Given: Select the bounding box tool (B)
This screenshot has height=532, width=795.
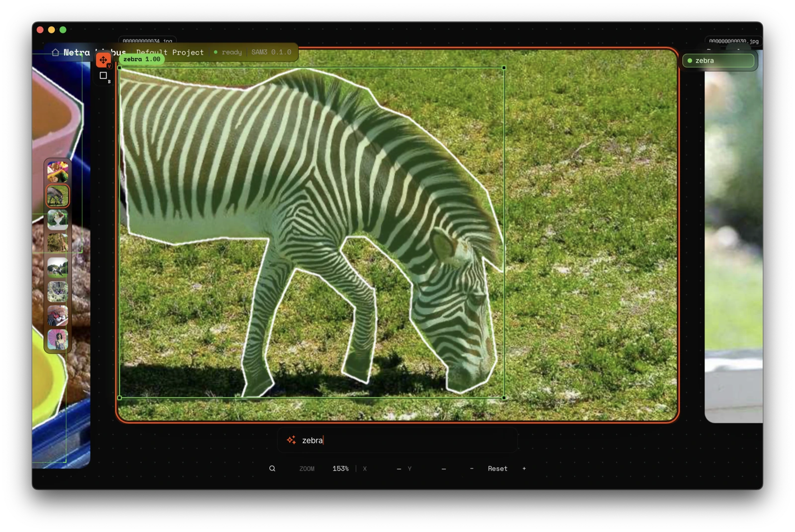Looking at the screenshot, I should coord(103,76).
